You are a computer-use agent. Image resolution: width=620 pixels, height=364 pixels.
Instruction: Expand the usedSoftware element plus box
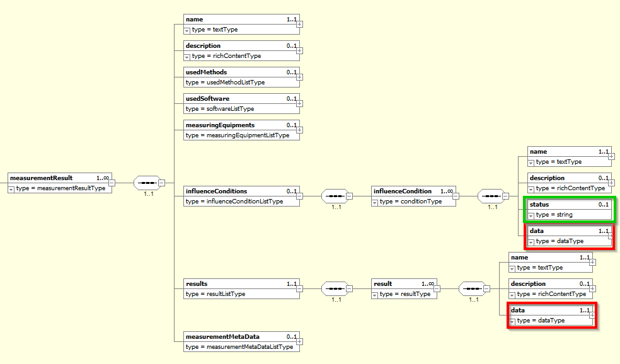[300, 104]
